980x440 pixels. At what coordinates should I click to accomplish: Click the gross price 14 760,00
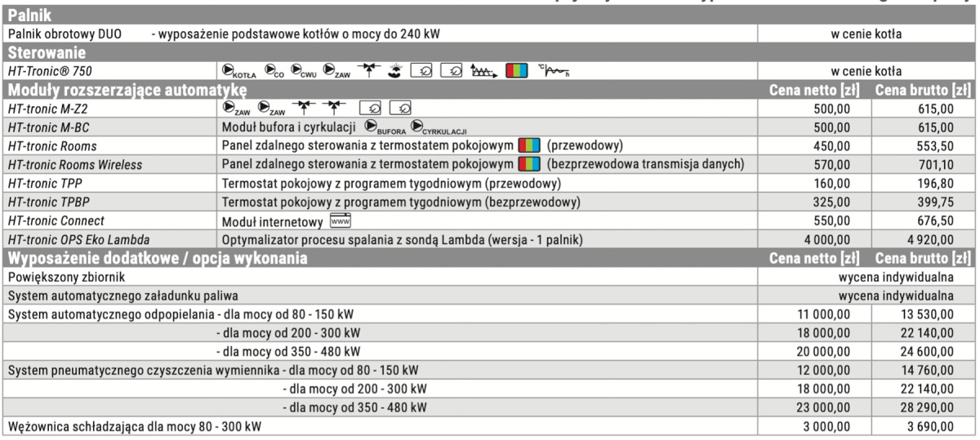pyautogui.click(x=926, y=369)
